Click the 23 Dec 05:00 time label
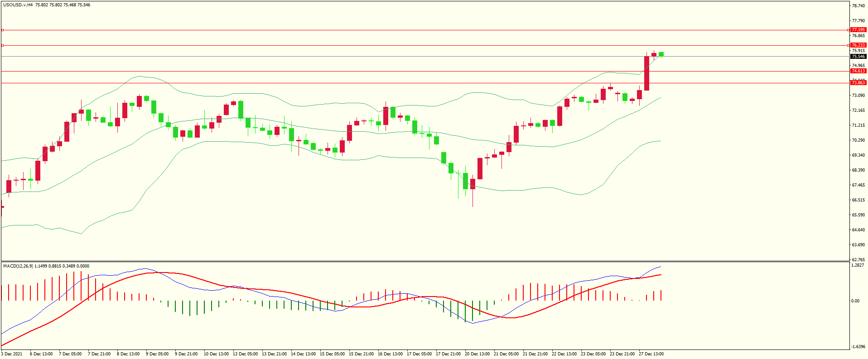Viewport: 868px width, 359px height. click(593, 354)
